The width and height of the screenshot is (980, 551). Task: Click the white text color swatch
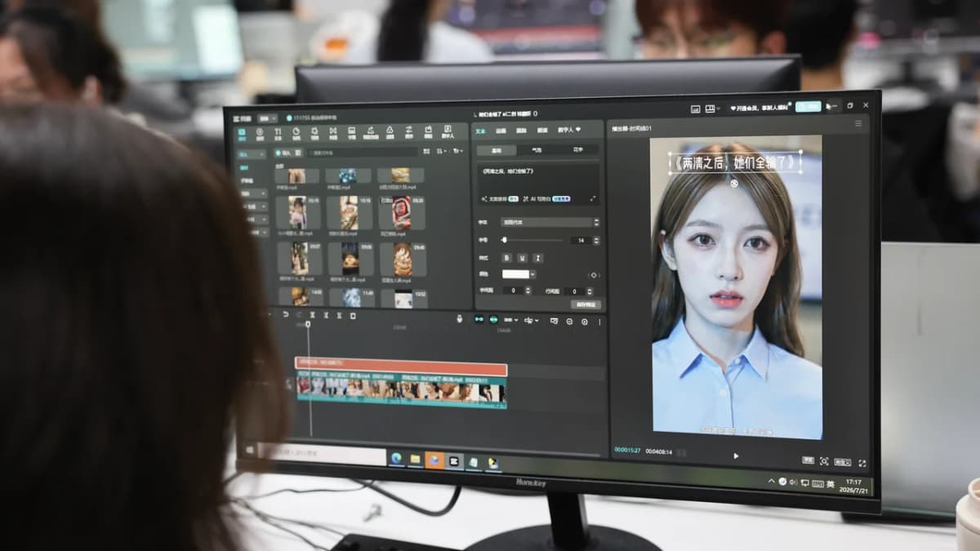515,274
